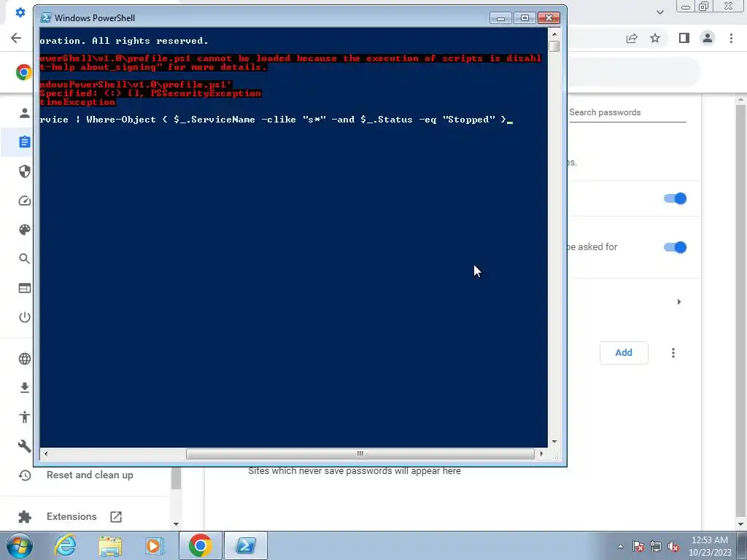Open Default browser icon in sidebar

point(25,288)
